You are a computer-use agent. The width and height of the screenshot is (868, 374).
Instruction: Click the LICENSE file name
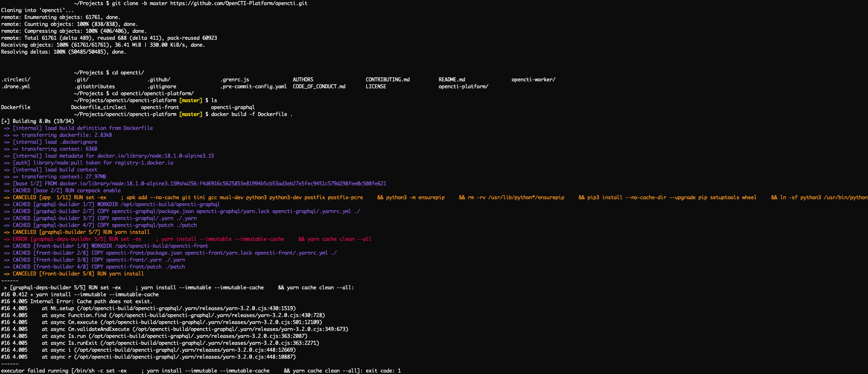pyautogui.click(x=376, y=86)
